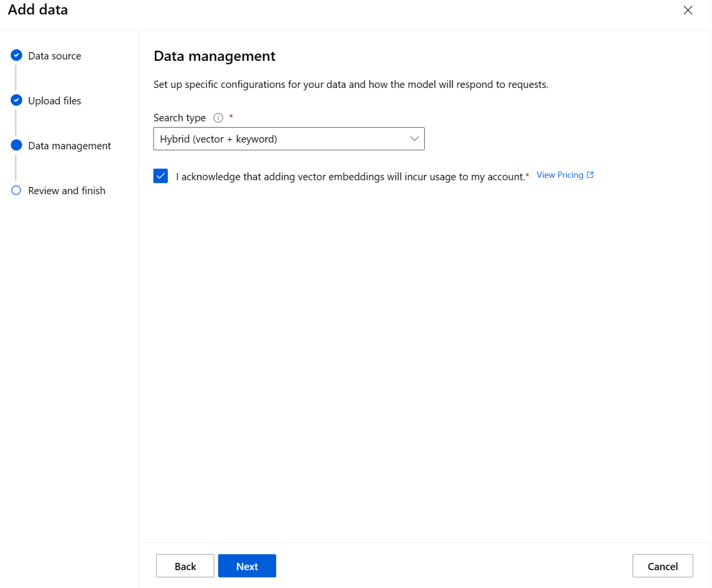Click the Data management heading
This screenshot has width=712, height=588.
[x=215, y=56]
